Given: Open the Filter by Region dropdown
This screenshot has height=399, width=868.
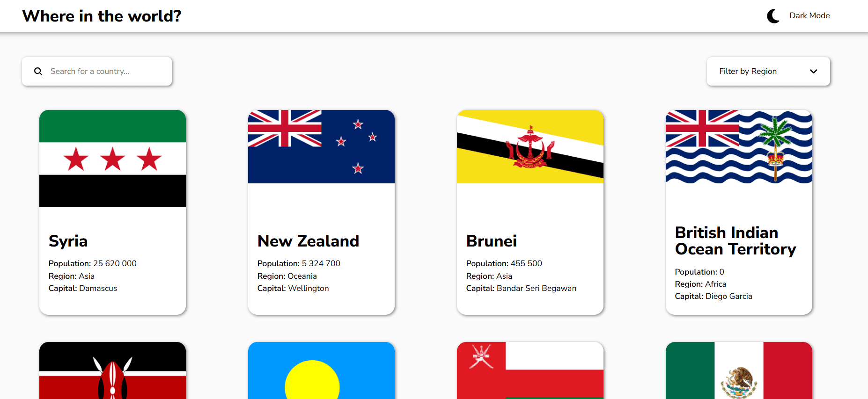Looking at the screenshot, I should coord(768,71).
